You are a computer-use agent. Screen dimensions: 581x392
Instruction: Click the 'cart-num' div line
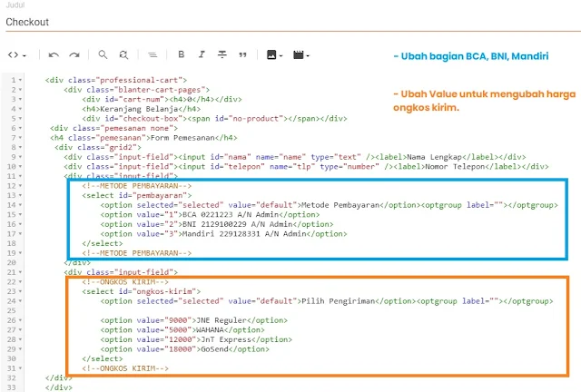pos(162,99)
